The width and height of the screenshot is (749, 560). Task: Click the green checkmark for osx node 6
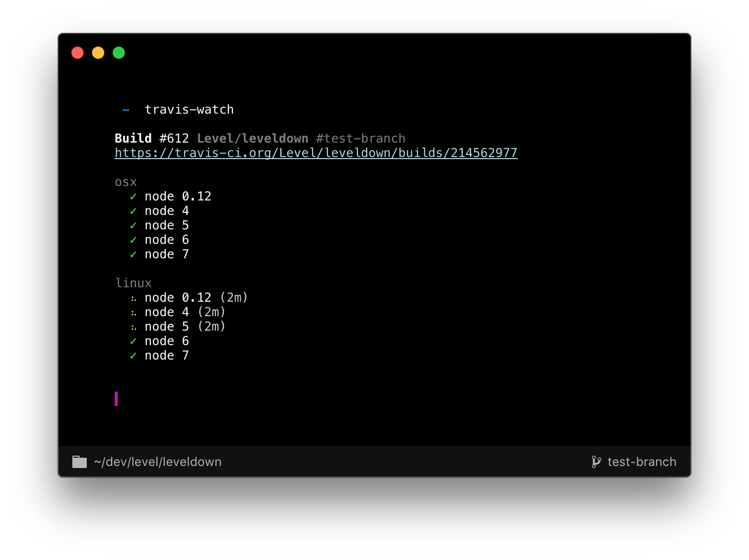coord(133,240)
